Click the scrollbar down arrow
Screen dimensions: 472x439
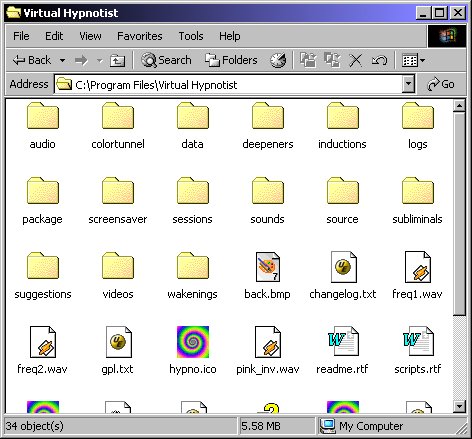[459, 406]
